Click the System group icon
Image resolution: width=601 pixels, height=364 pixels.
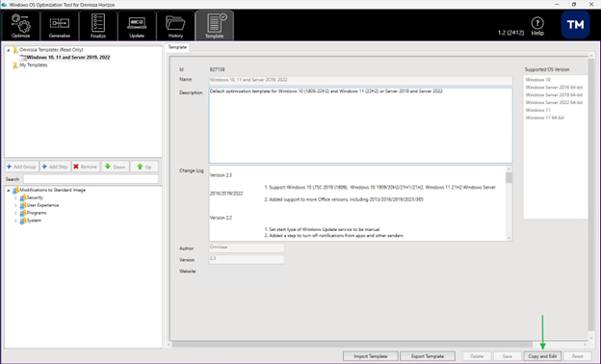[22, 221]
